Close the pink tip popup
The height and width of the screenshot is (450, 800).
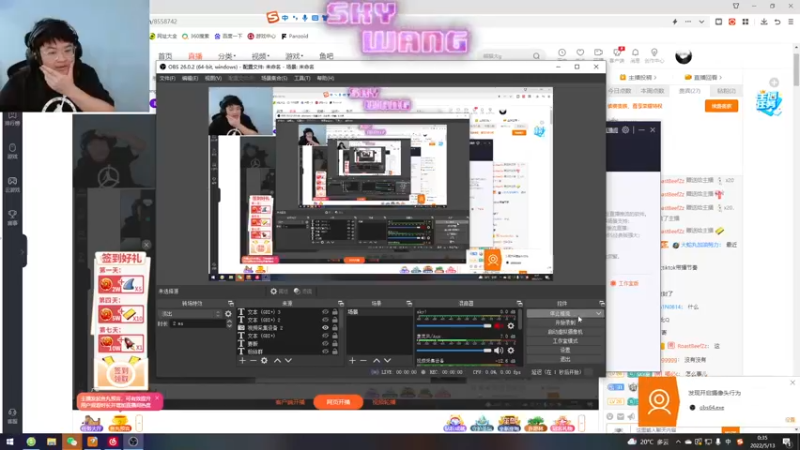point(157,397)
